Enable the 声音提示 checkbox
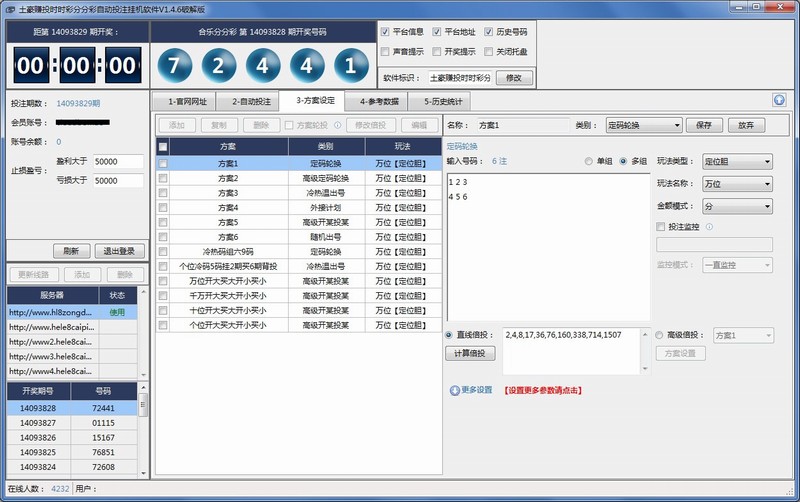Screen dimensions: 800x502 [x=386, y=51]
